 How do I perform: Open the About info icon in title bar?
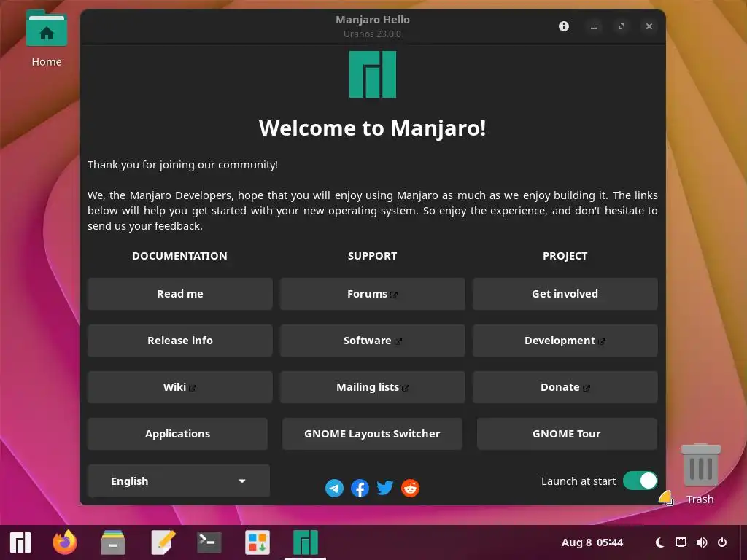tap(564, 26)
